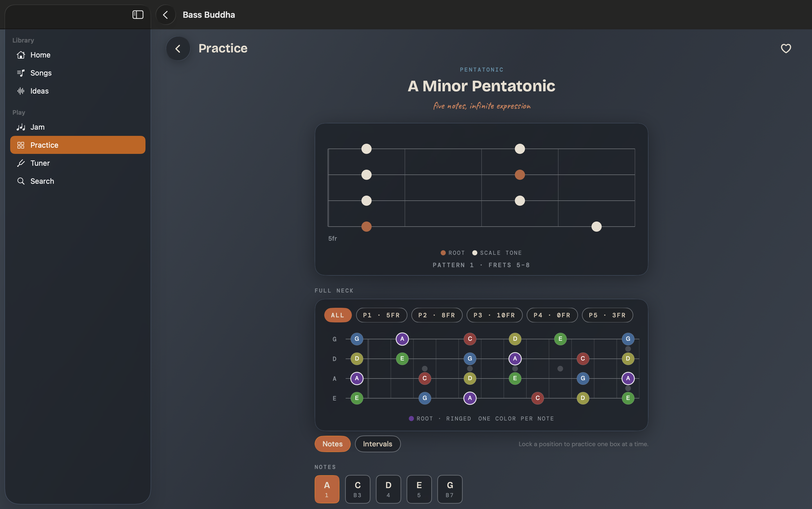The height and width of the screenshot is (509, 812).
Task: Select Practice in the sidebar
Action: [78, 145]
